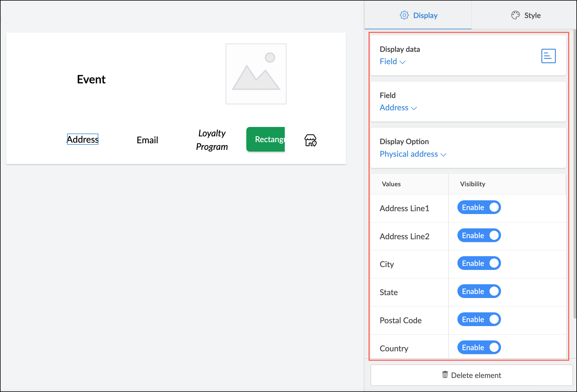This screenshot has height=392, width=577.
Task: Toggle Country visibility switch
Action: (x=479, y=348)
